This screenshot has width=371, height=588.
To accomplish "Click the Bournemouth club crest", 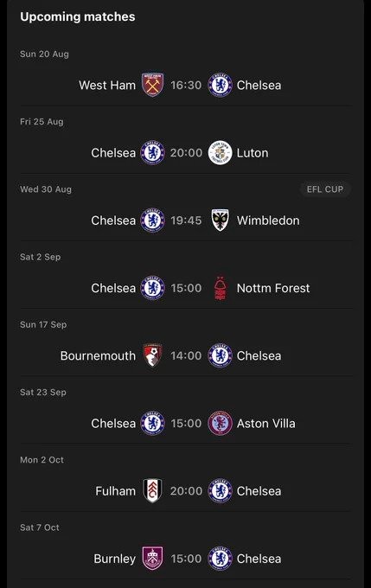I will [x=153, y=355].
